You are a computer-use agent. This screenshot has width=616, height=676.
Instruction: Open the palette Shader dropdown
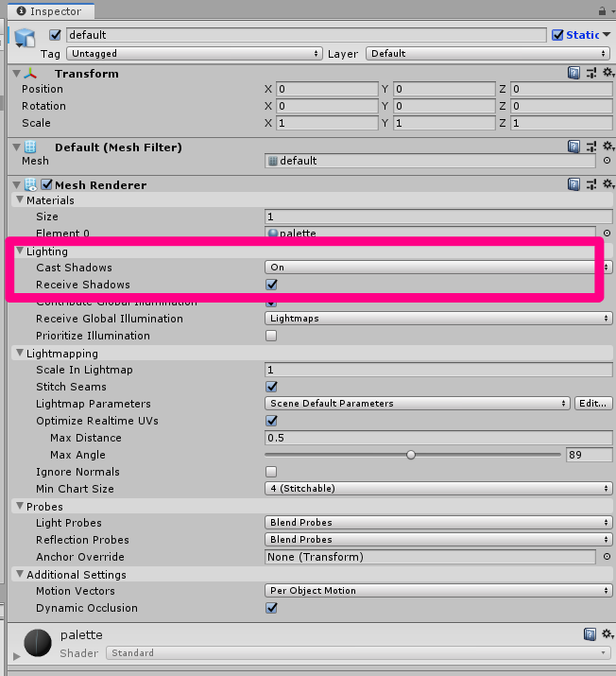click(358, 652)
